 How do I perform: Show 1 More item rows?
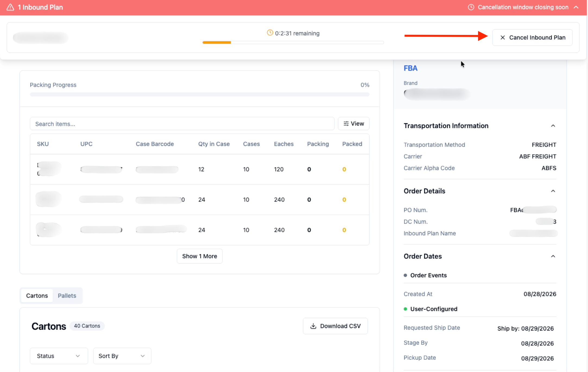click(x=200, y=256)
